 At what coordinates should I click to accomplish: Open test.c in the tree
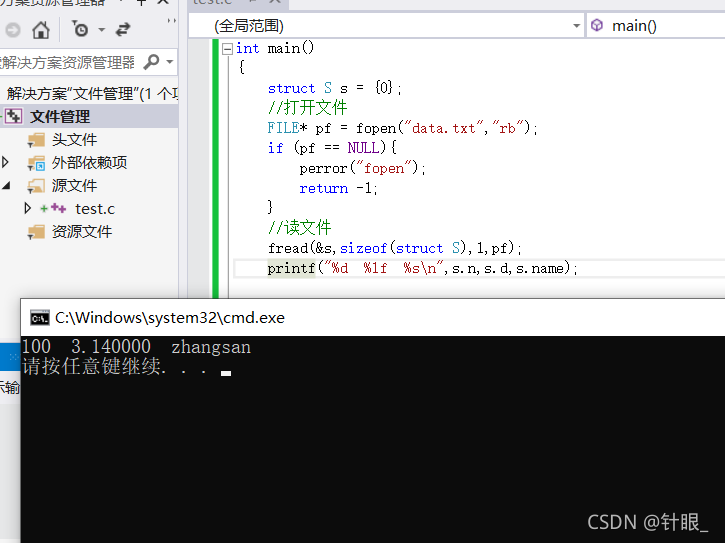pos(95,209)
